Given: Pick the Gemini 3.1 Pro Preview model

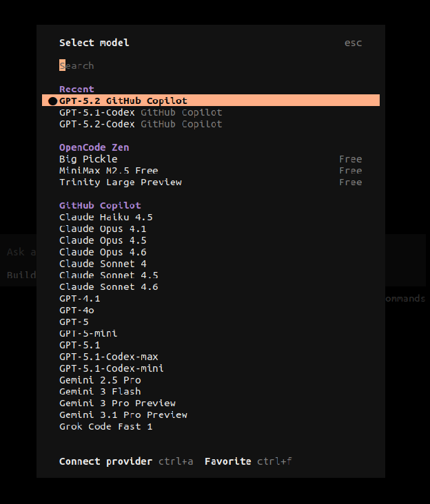Looking at the screenshot, I should tap(123, 414).
